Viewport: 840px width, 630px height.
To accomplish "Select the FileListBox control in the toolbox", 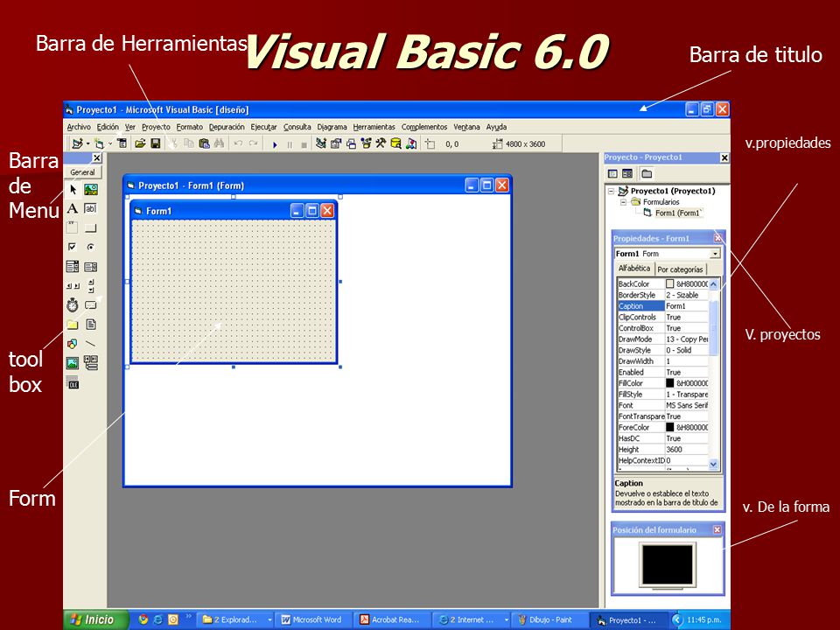I will point(91,324).
